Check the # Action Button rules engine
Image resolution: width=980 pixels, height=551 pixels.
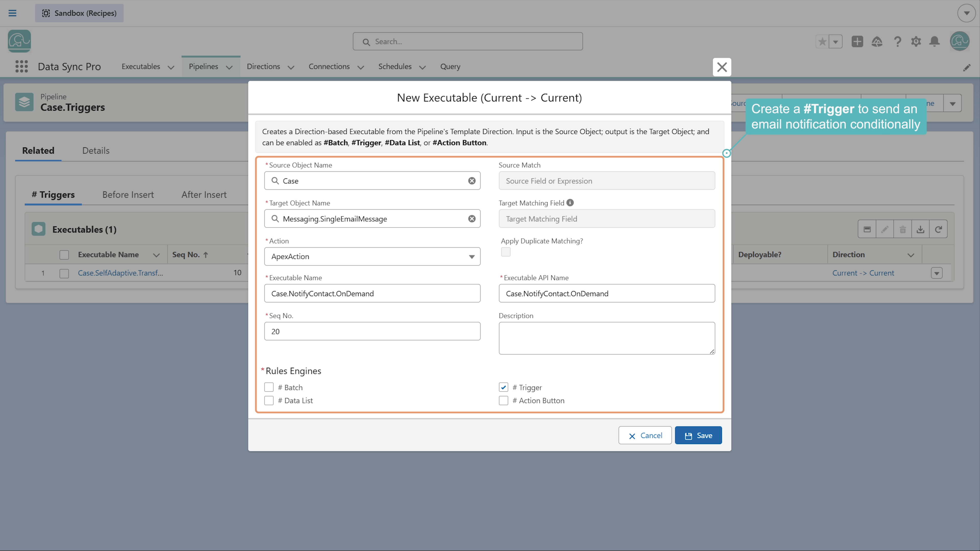coord(503,400)
